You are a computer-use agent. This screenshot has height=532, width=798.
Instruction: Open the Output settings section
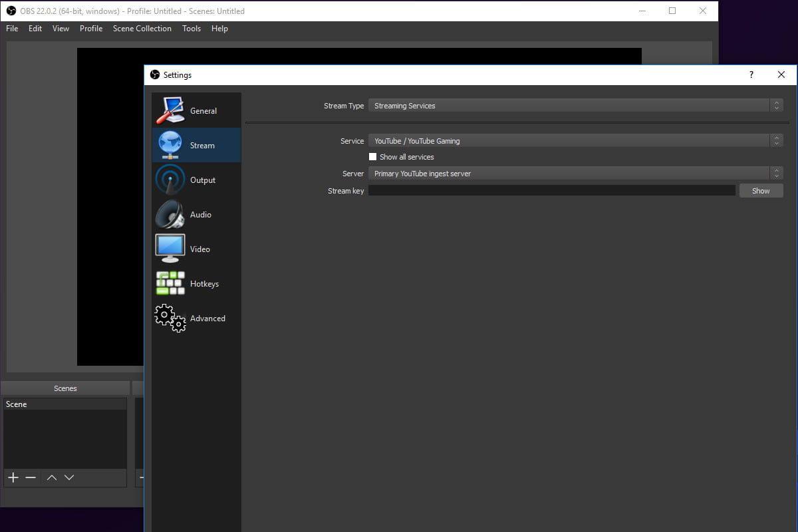click(196, 180)
